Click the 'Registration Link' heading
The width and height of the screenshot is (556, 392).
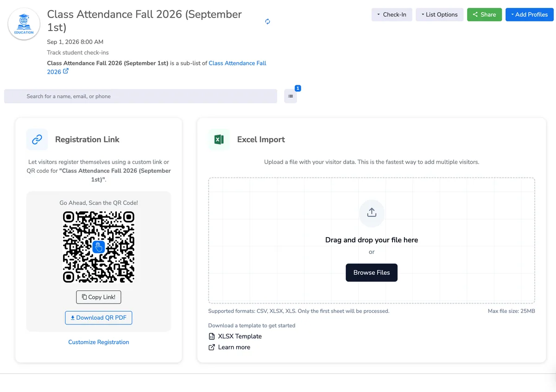tap(87, 139)
